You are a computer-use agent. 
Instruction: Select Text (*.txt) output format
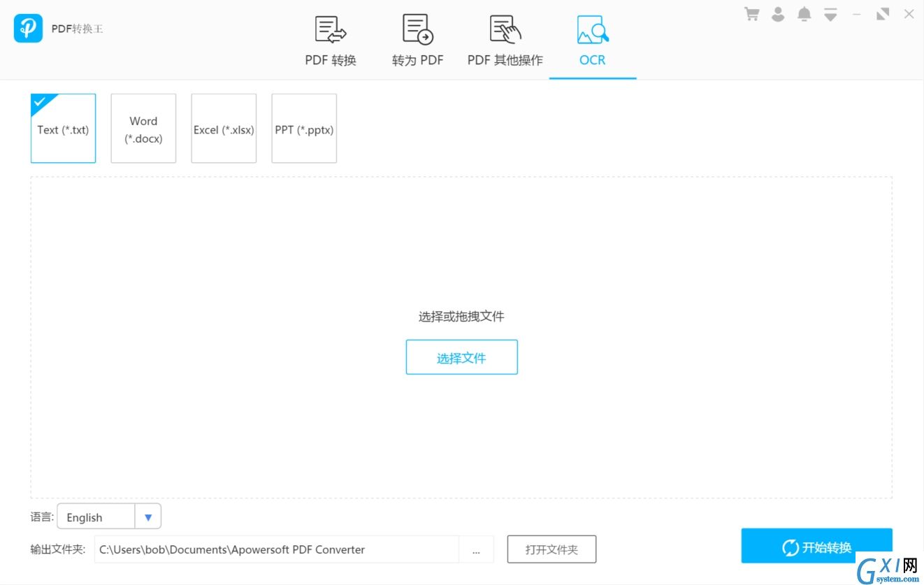pos(63,129)
